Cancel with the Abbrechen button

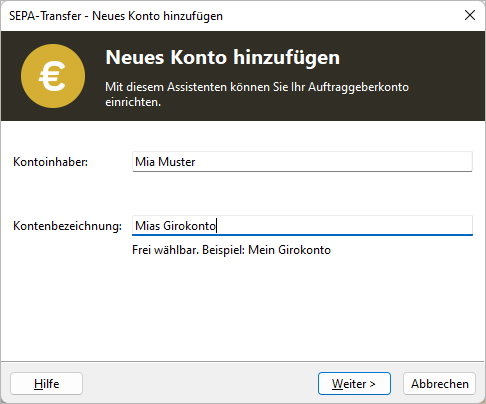coord(439,384)
